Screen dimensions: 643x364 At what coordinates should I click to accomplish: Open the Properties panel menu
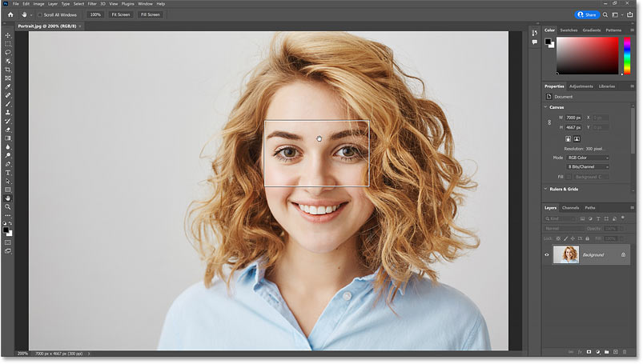tap(632, 86)
